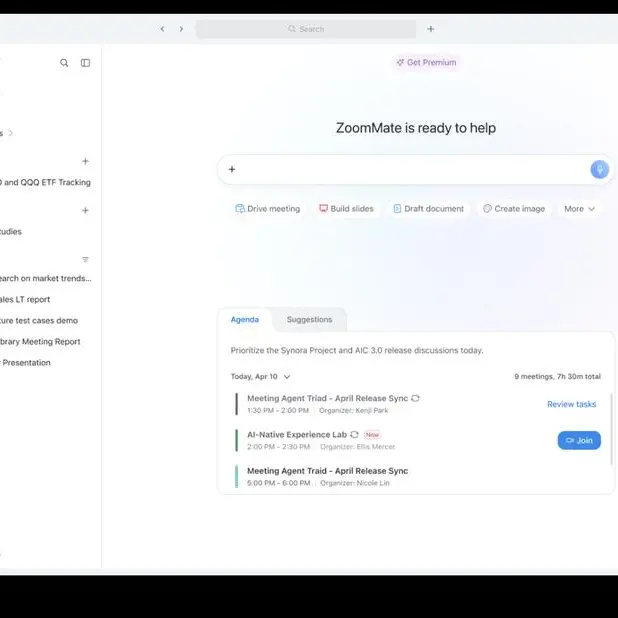Click the Review tasks link
Image resolution: width=618 pixels, height=618 pixels.
pyautogui.click(x=571, y=404)
